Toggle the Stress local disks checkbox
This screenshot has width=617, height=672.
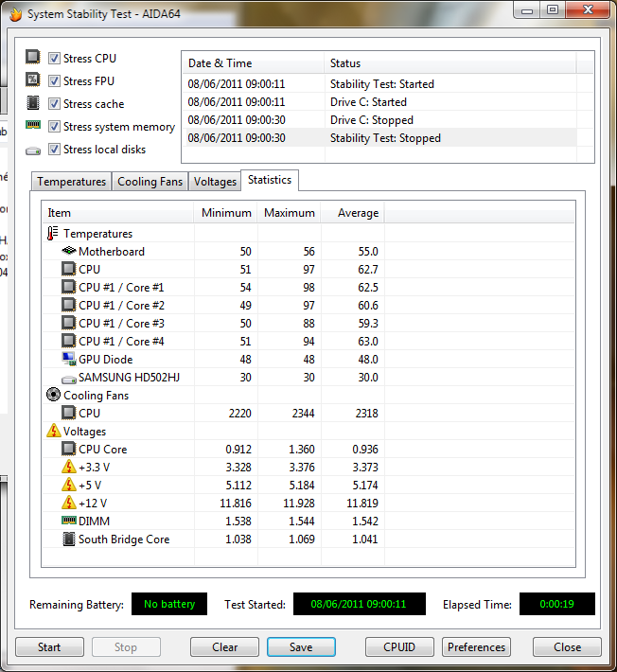[54, 150]
